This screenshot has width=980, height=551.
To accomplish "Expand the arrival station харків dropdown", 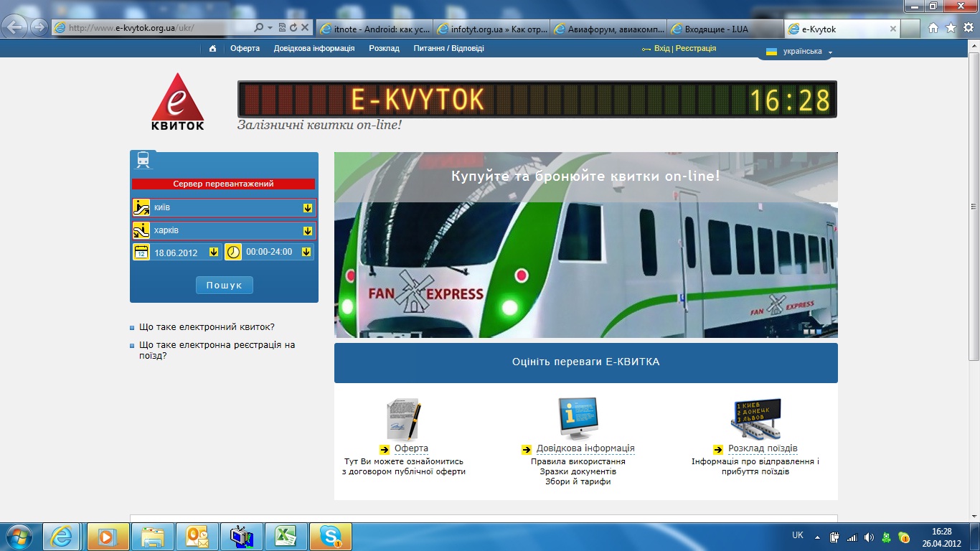I will pos(307,231).
